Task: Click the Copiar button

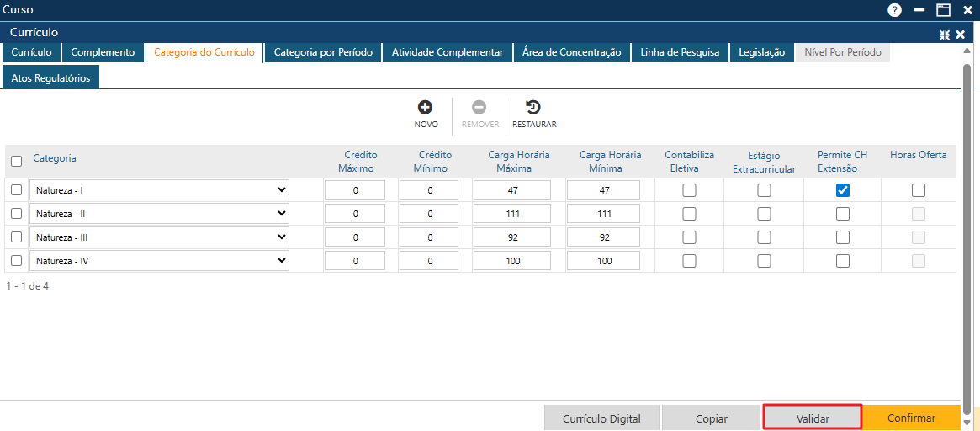Action: click(712, 418)
